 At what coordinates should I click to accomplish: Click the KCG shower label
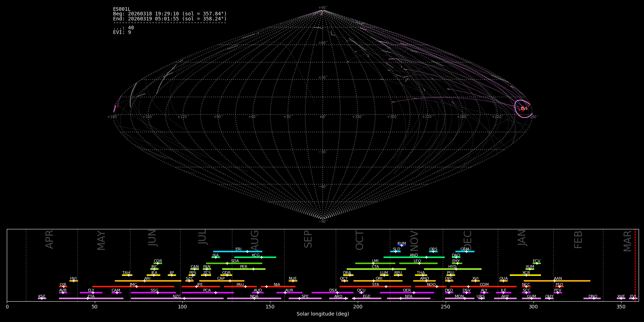tap(256, 255)
